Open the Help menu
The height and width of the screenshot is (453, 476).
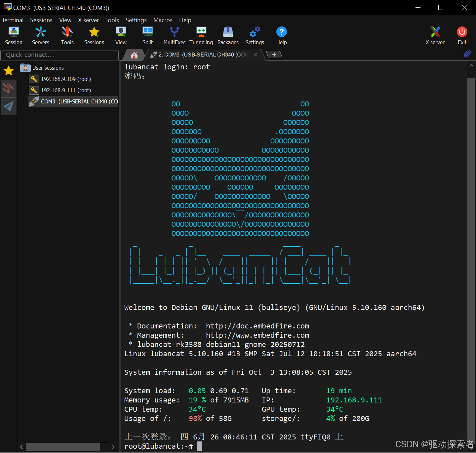[x=185, y=20]
